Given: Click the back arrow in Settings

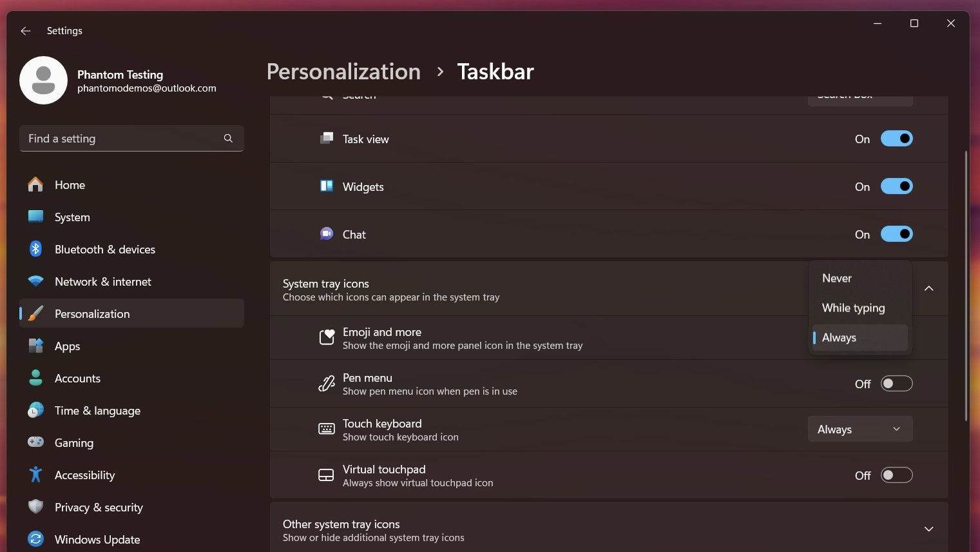Looking at the screenshot, I should (x=26, y=31).
